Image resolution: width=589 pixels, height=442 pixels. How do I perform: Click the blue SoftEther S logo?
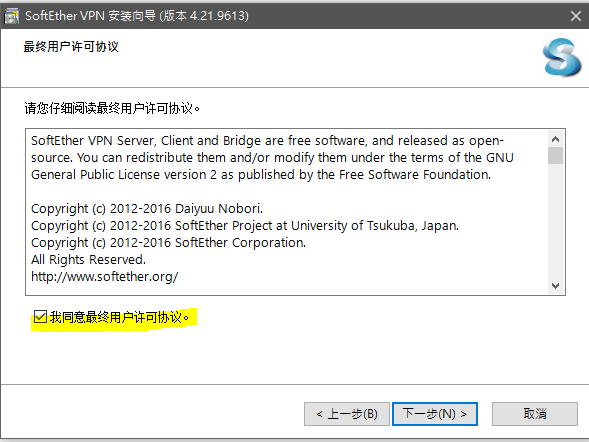(562, 57)
